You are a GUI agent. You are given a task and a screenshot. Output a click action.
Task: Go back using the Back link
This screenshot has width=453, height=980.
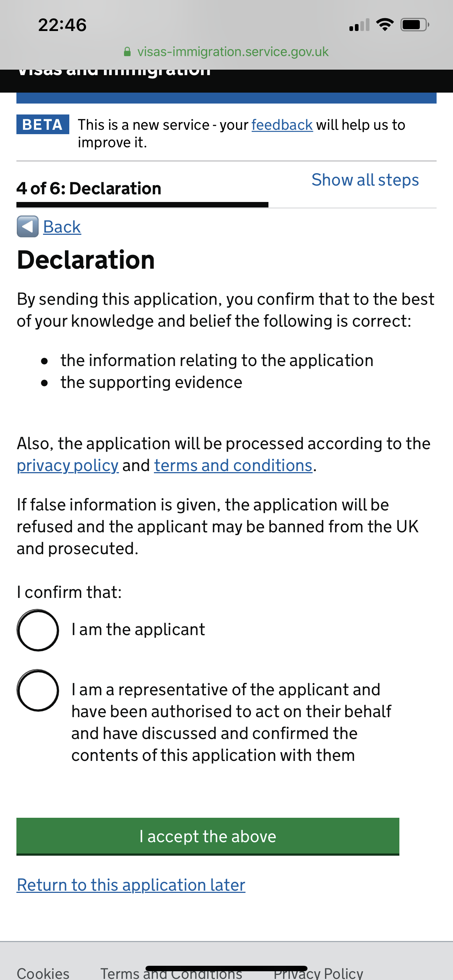pyautogui.click(x=62, y=227)
